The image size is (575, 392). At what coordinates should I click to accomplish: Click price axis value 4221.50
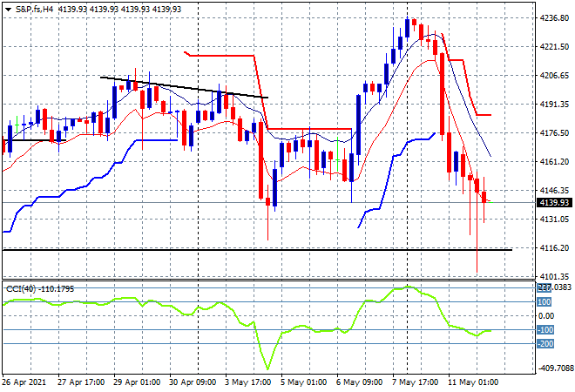pyautogui.click(x=554, y=46)
